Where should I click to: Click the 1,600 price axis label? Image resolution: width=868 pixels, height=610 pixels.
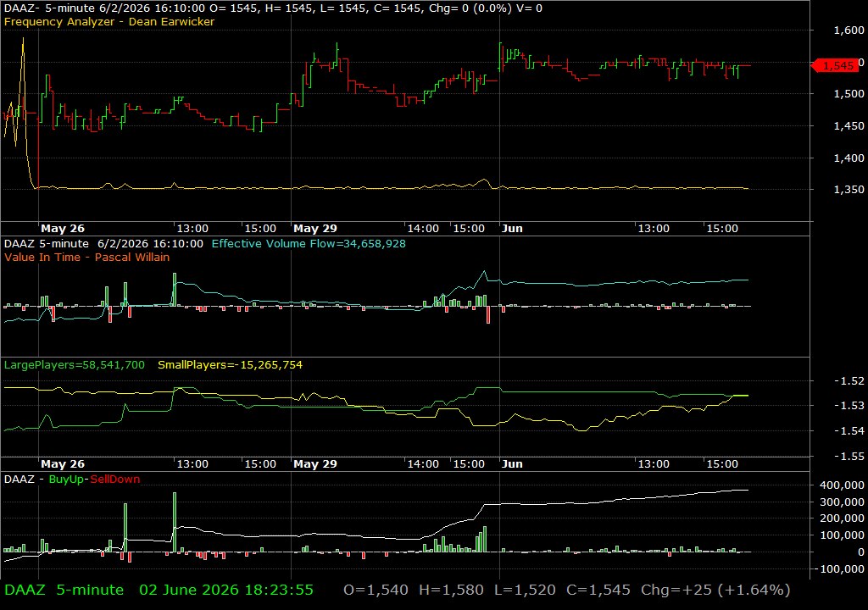pyautogui.click(x=849, y=30)
